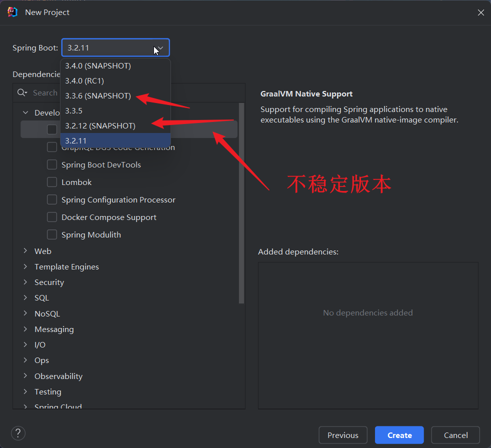Open the help question mark icon

tap(18, 433)
